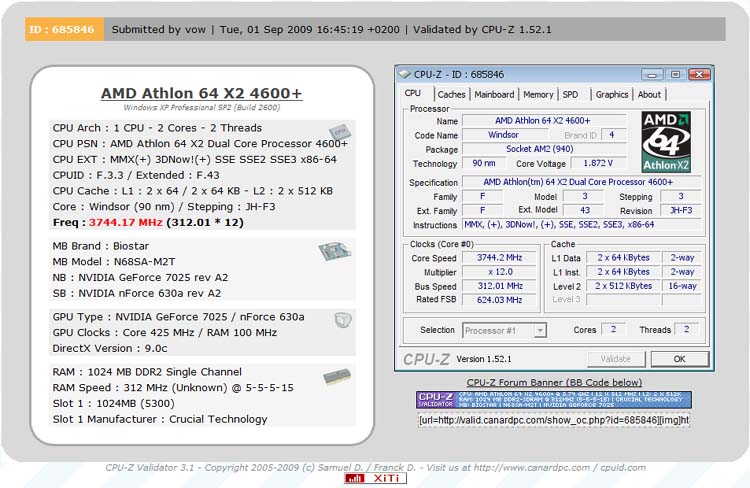Open the Graphics tab
This screenshot has width=750, height=488.
[x=612, y=95]
